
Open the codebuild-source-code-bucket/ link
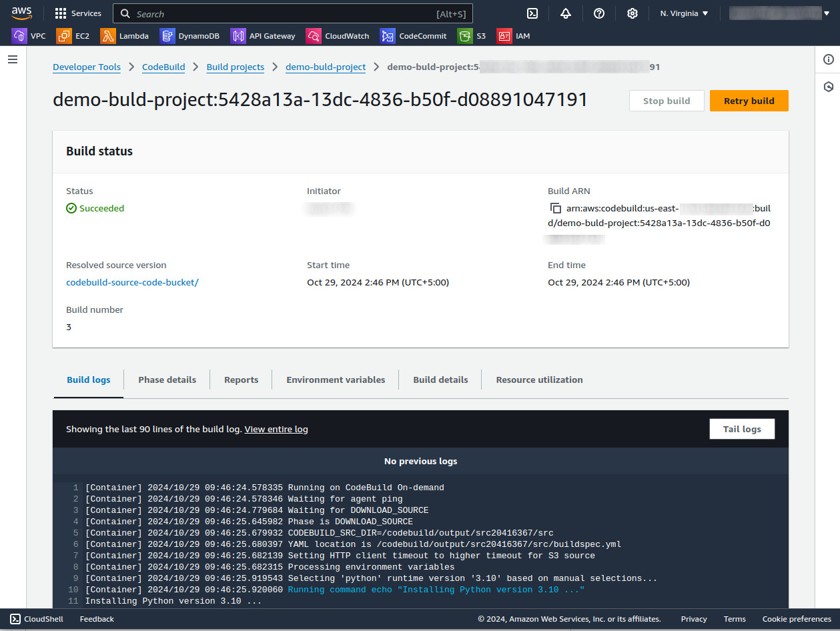(132, 282)
